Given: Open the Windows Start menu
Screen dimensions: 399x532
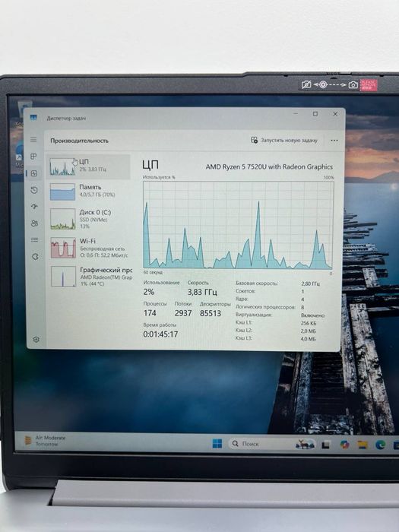Looking at the screenshot, I should [217, 443].
